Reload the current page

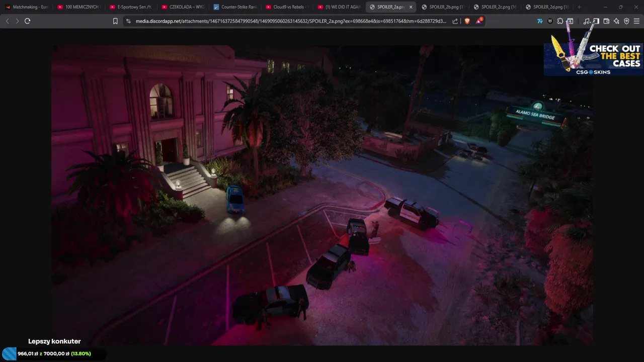pos(28,21)
